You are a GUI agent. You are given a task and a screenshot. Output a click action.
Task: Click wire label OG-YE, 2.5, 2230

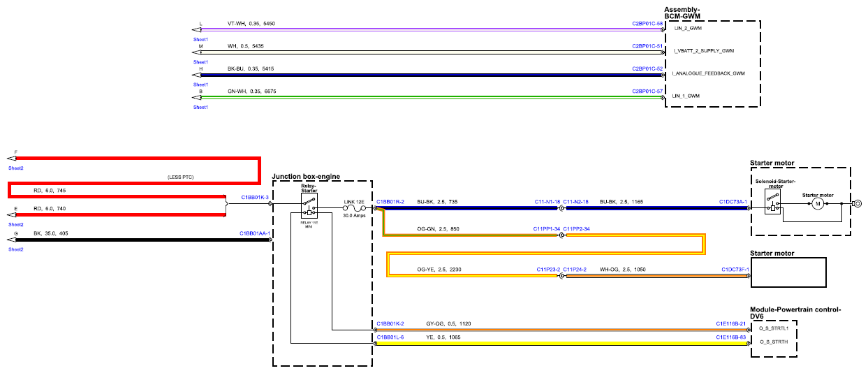point(439,270)
